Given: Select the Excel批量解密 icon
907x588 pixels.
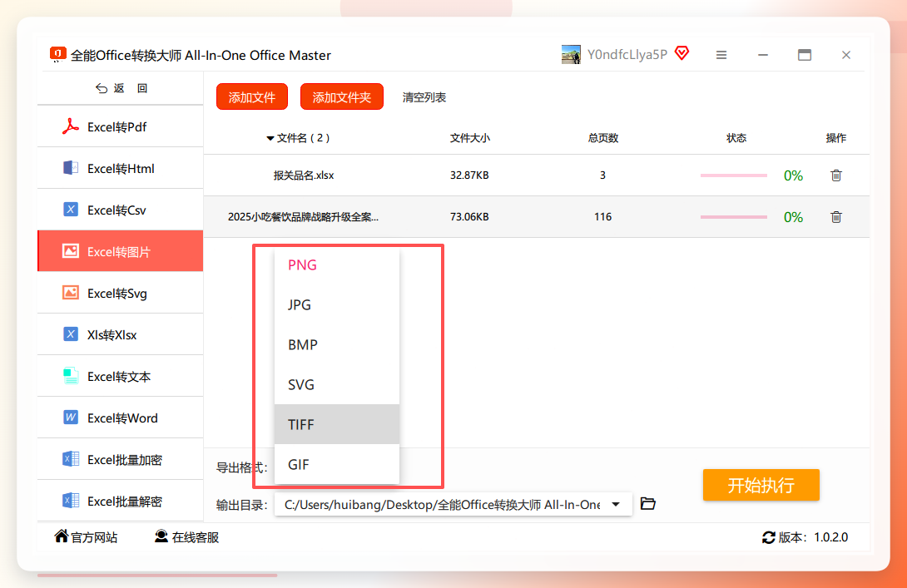Looking at the screenshot, I should [x=71, y=501].
